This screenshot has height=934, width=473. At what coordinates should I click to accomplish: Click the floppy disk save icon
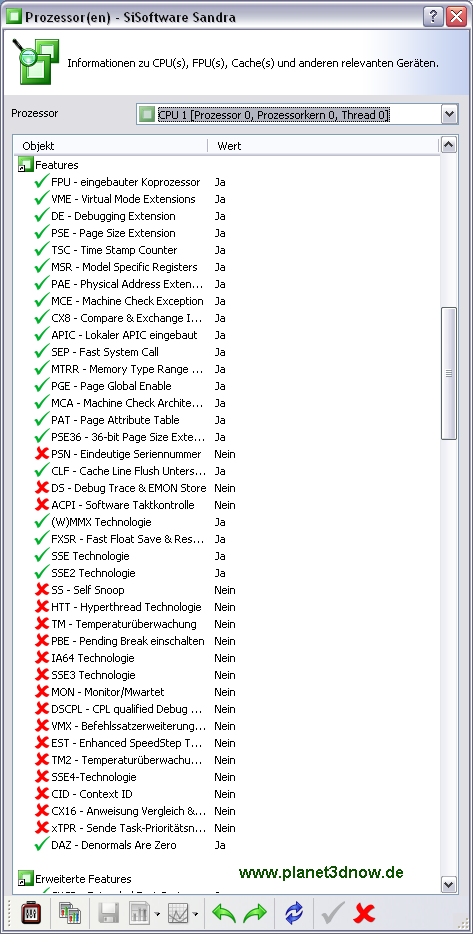[109, 913]
